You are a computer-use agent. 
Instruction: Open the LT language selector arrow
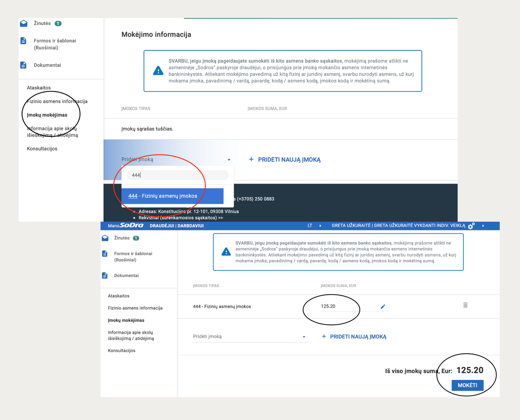click(x=320, y=226)
